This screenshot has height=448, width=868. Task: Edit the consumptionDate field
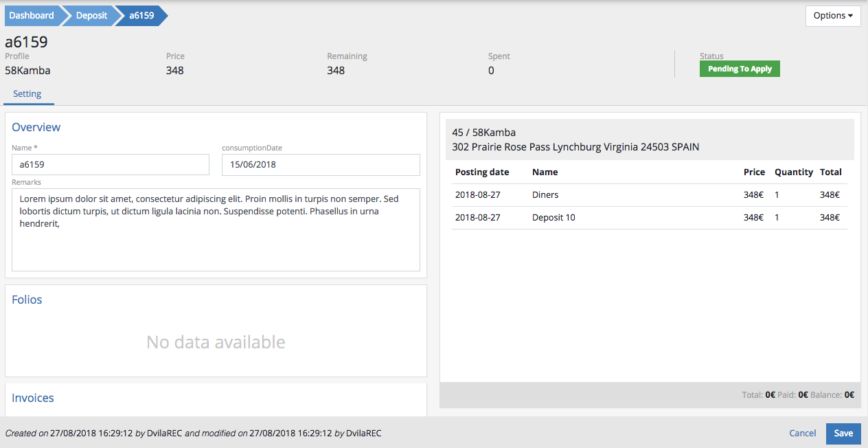click(x=321, y=165)
